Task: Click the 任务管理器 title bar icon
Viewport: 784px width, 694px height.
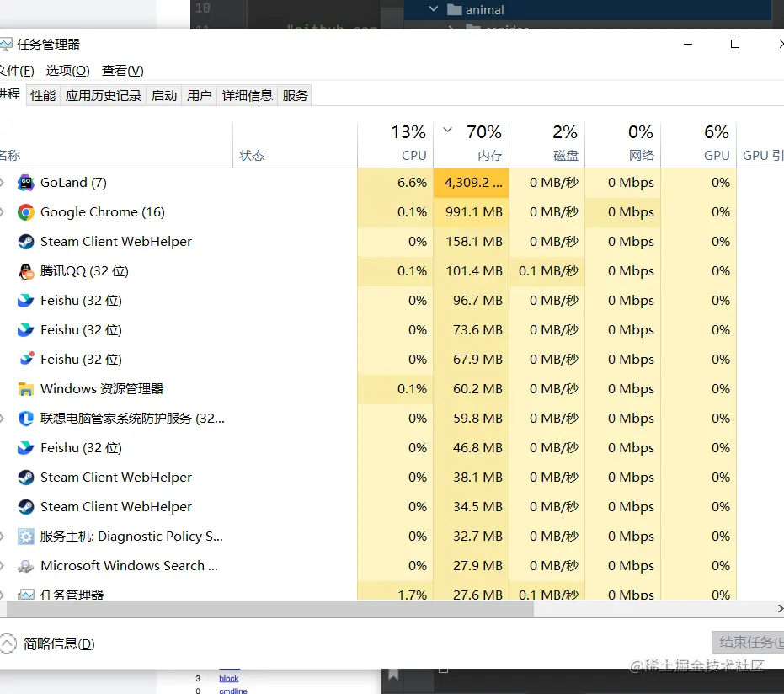Action: pos(5,45)
